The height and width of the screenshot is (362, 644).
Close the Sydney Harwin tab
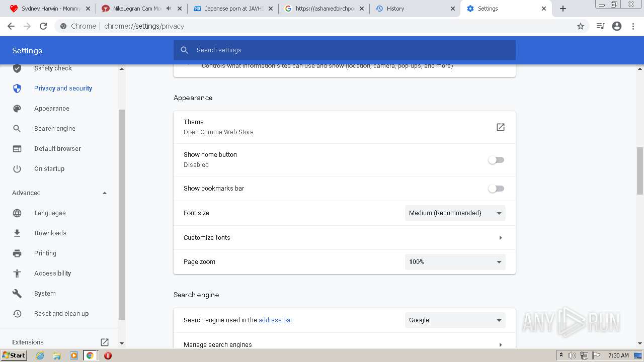coord(88,9)
